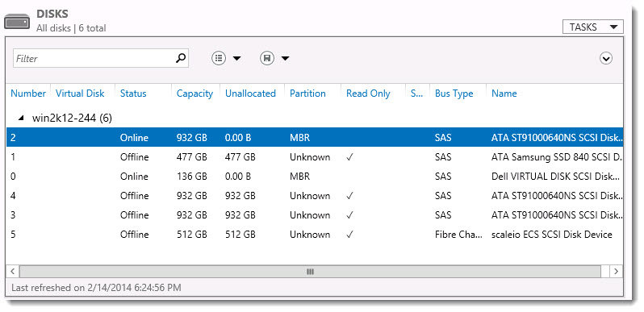Click scaleio ECS SCSI Disk Device name
The height and width of the screenshot is (312, 644).
pos(551,234)
